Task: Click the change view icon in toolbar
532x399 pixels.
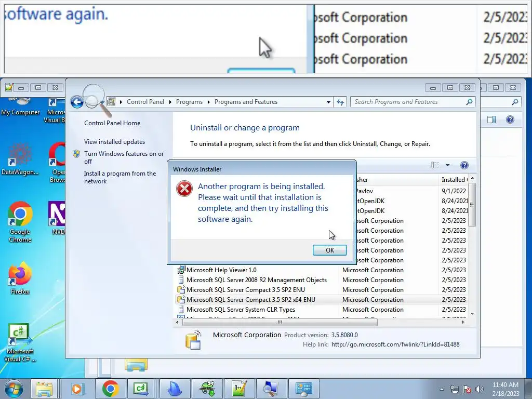Action: (x=435, y=165)
